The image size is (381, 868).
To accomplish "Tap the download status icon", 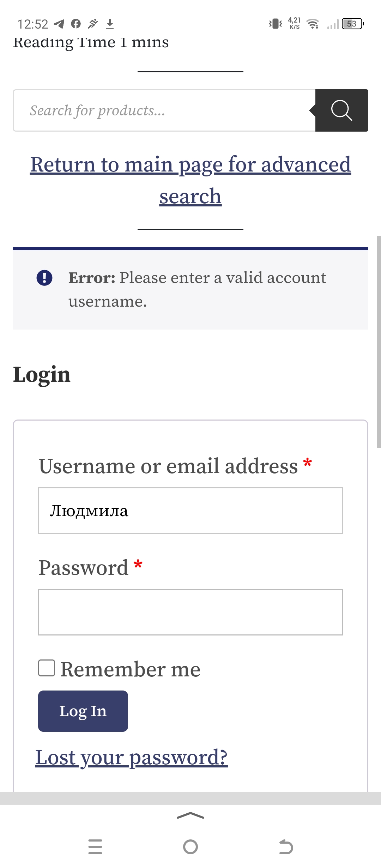I will [x=110, y=24].
